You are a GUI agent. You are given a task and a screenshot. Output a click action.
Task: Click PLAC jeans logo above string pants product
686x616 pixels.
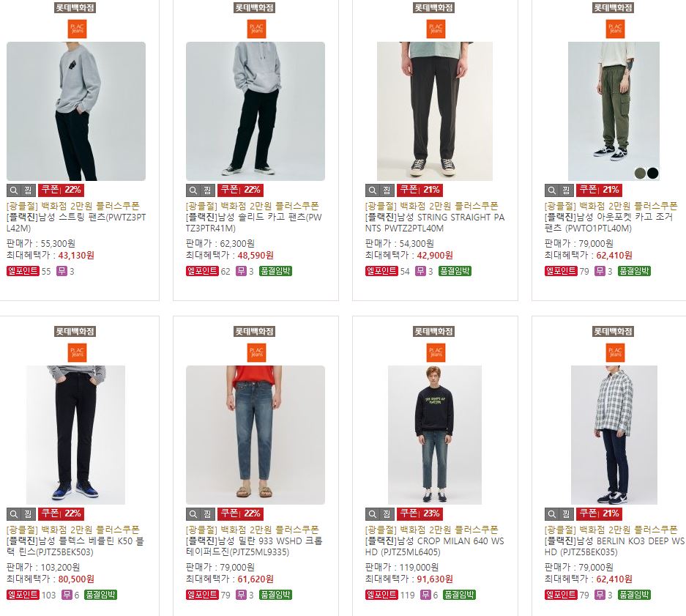pyautogui.click(x=77, y=29)
